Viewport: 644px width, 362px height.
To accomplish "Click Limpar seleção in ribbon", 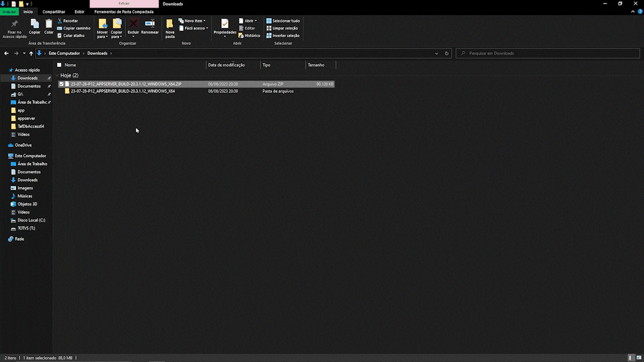I will 282,28.
